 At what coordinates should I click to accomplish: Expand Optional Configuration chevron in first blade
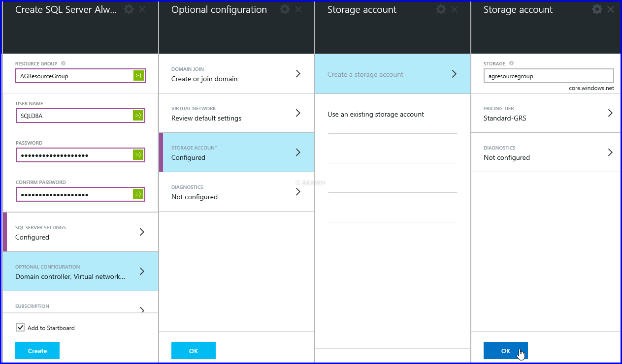click(142, 272)
